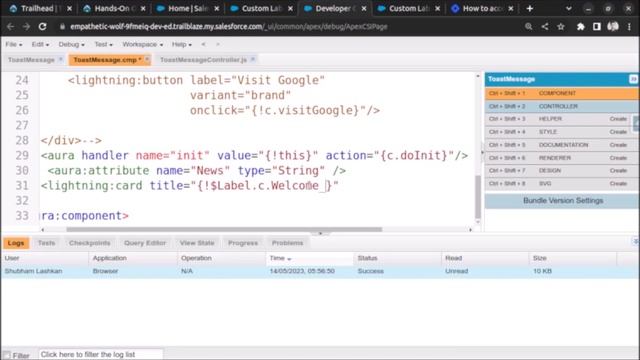This screenshot has height=360, width=640.
Task: Create the DESIGN bundle file
Action: click(x=618, y=171)
